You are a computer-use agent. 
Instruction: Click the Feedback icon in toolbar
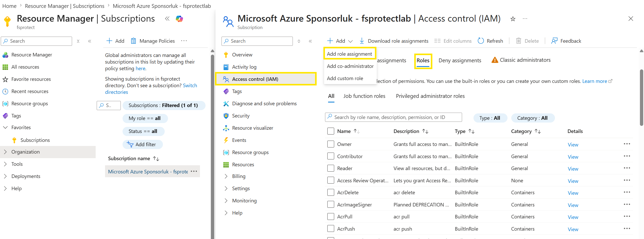[x=554, y=41]
